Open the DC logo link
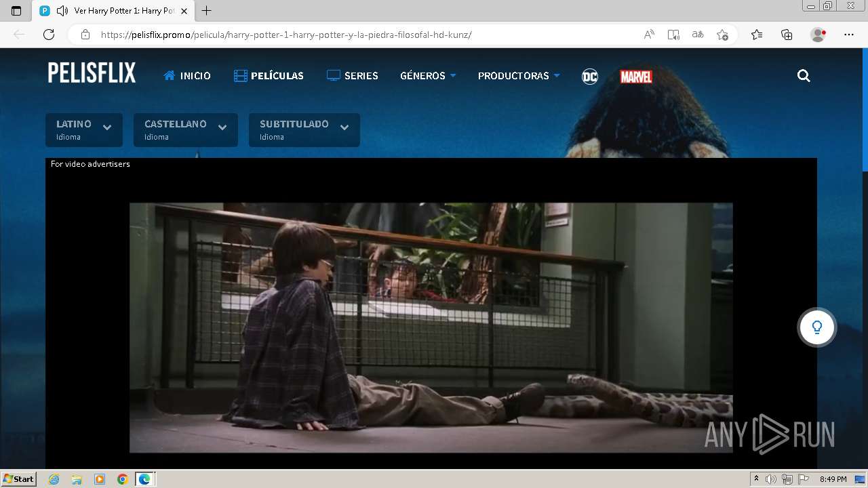Screen dimensions: 868x488 point(590,77)
